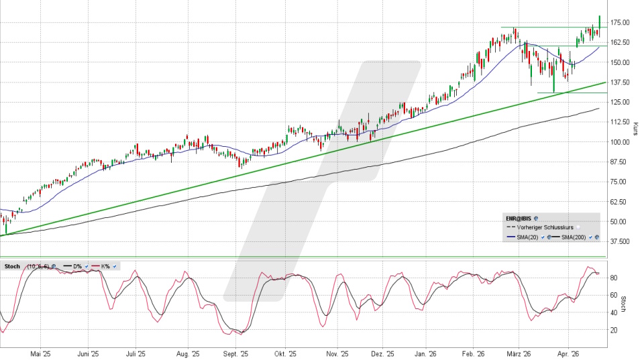Click the Sept. '25 date label
The height and width of the screenshot is (362, 644).
tap(235, 353)
